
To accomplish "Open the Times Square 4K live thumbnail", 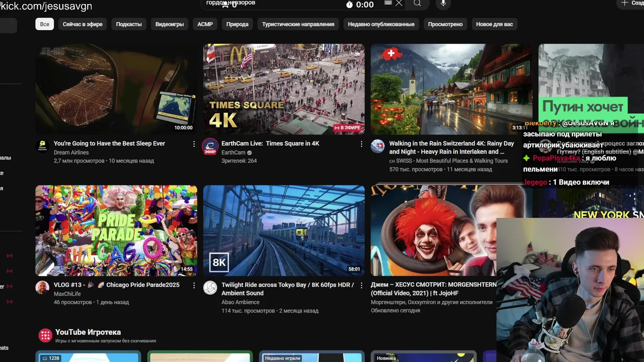I will pyautogui.click(x=284, y=89).
